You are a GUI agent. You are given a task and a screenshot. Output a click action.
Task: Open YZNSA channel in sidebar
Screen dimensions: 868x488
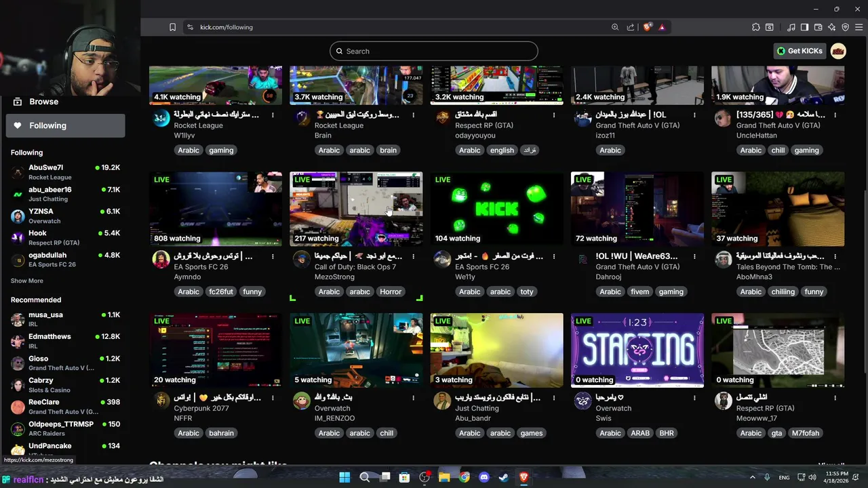65,216
